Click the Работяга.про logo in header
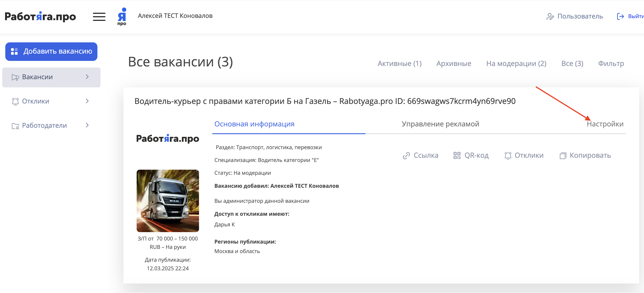Screen dimensions: 644x293 [40, 17]
